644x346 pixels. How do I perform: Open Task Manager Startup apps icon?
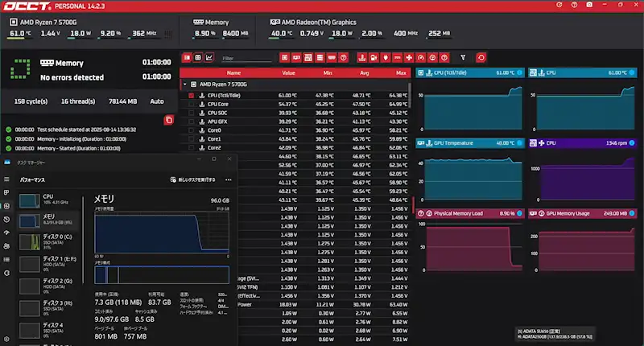tap(6, 233)
